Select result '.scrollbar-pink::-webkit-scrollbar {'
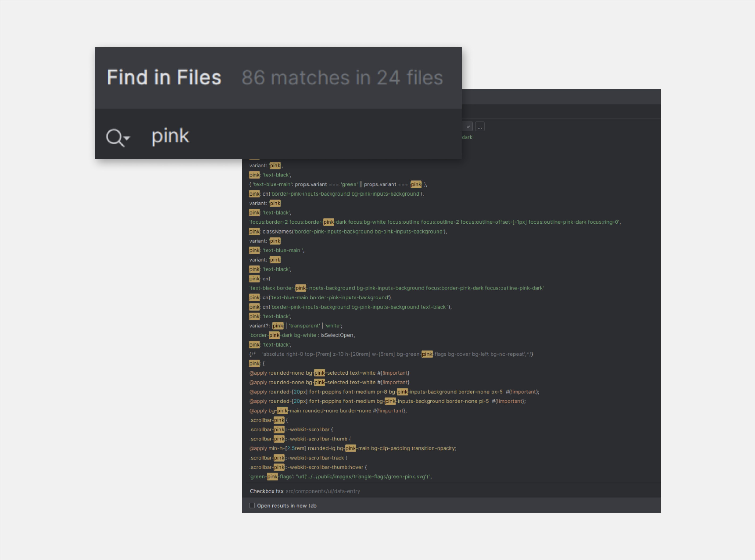The height and width of the screenshot is (560, 755). (x=291, y=430)
